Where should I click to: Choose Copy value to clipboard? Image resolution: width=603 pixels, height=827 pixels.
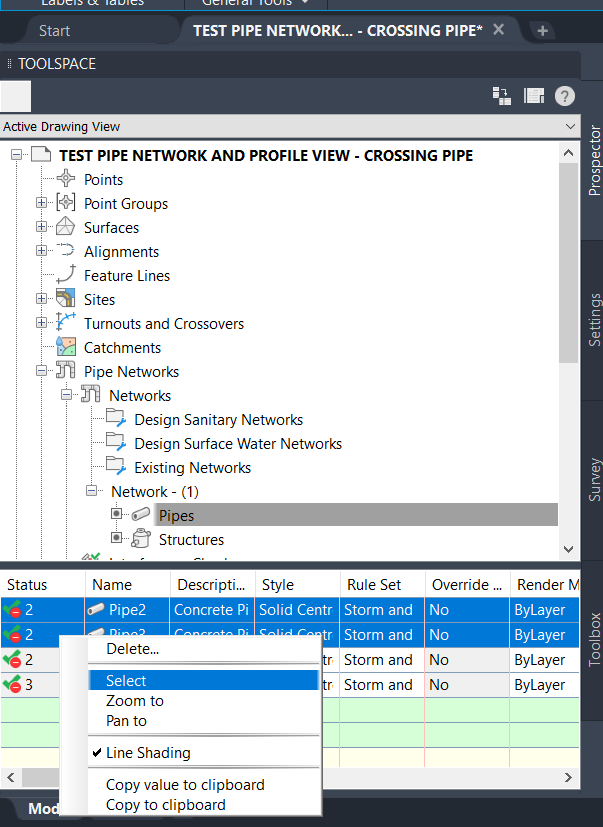pos(203,785)
